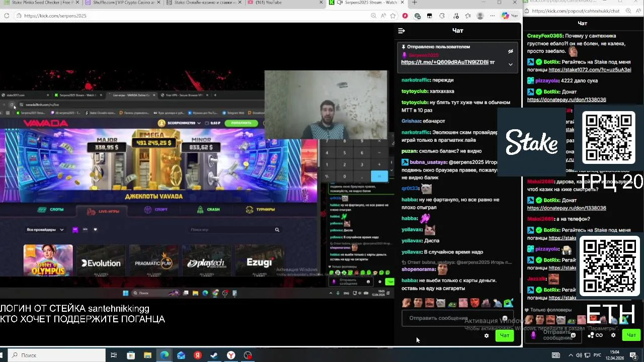
Task: Click purple subscriber badge in popout chat input
Action: (x=533, y=335)
